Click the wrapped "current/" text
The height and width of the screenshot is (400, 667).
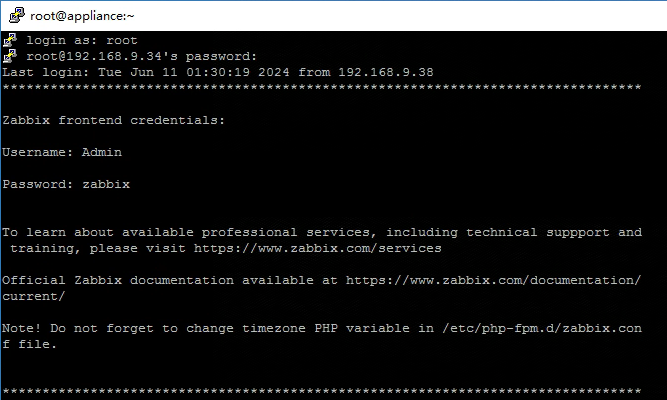(34, 296)
